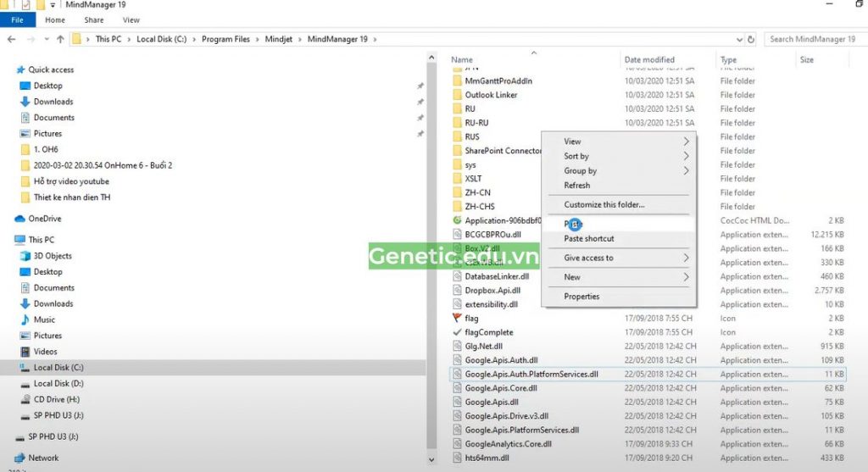
Task: Click Mindjet in the breadcrumb path
Action: pyautogui.click(x=278, y=39)
